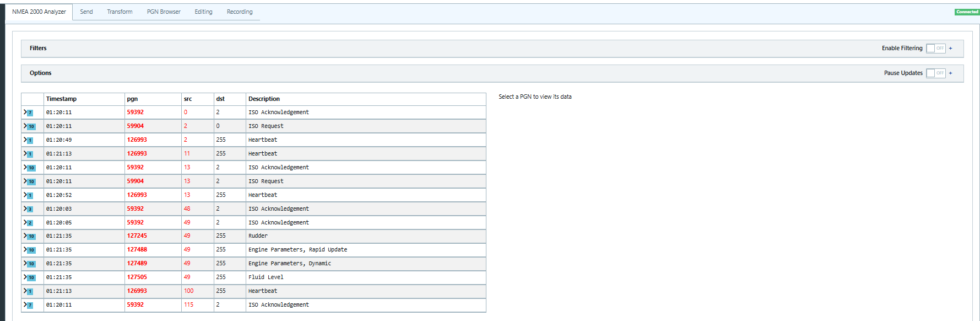The width and height of the screenshot is (980, 321).
Task: Expand the Options panel with the plus
Action: click(x=950, y=73)
